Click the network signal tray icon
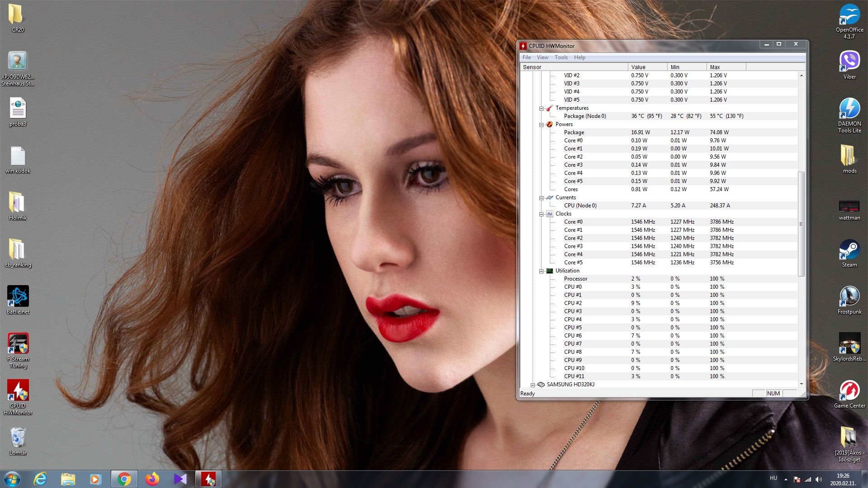Image resolution: width=868 pixels, height=488 pixels. tap(808, 479)
